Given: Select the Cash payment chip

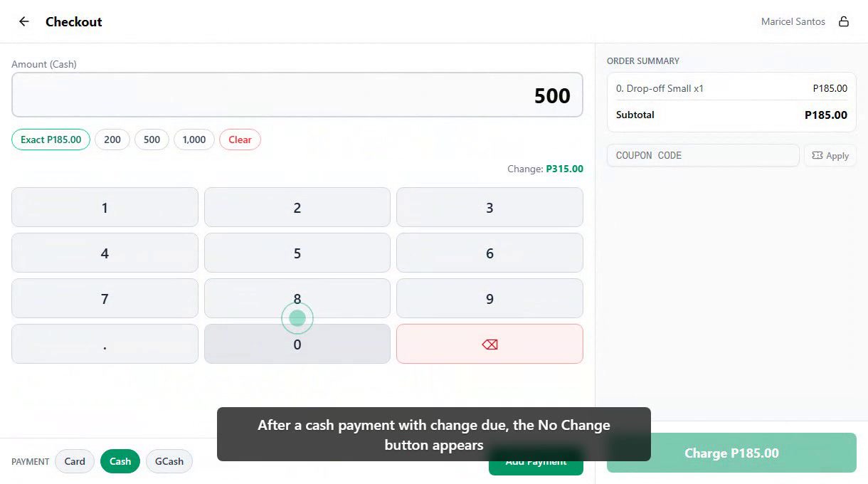Looking at the screenshot, I should point(120,461).
